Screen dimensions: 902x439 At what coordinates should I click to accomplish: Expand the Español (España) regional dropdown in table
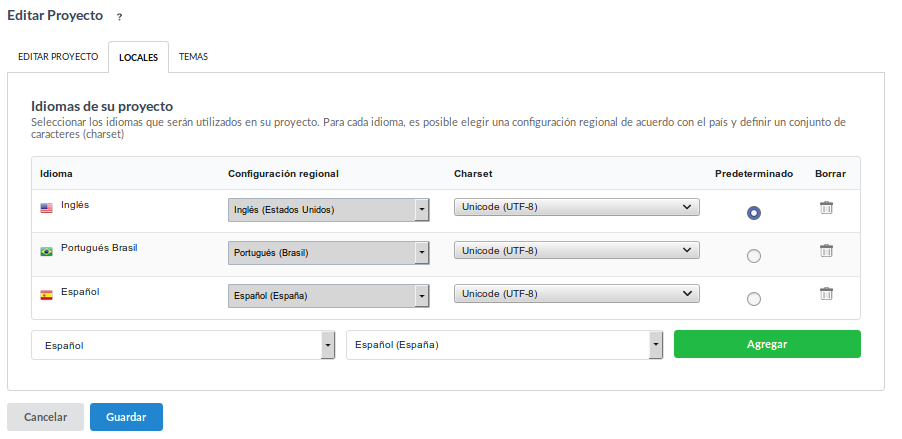pyautogui.click(x=328, y=296)
